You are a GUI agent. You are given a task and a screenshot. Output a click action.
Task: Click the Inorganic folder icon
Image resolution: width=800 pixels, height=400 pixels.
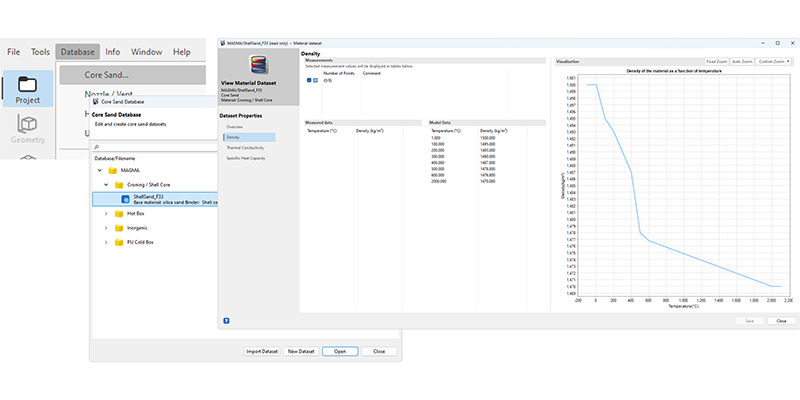(x=119, y=228)
